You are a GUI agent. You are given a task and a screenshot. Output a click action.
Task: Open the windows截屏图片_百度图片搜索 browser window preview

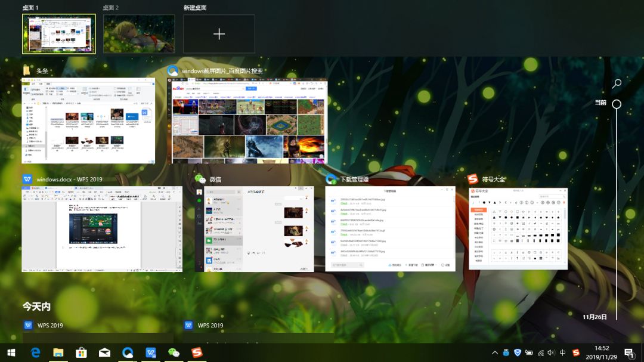247,121
